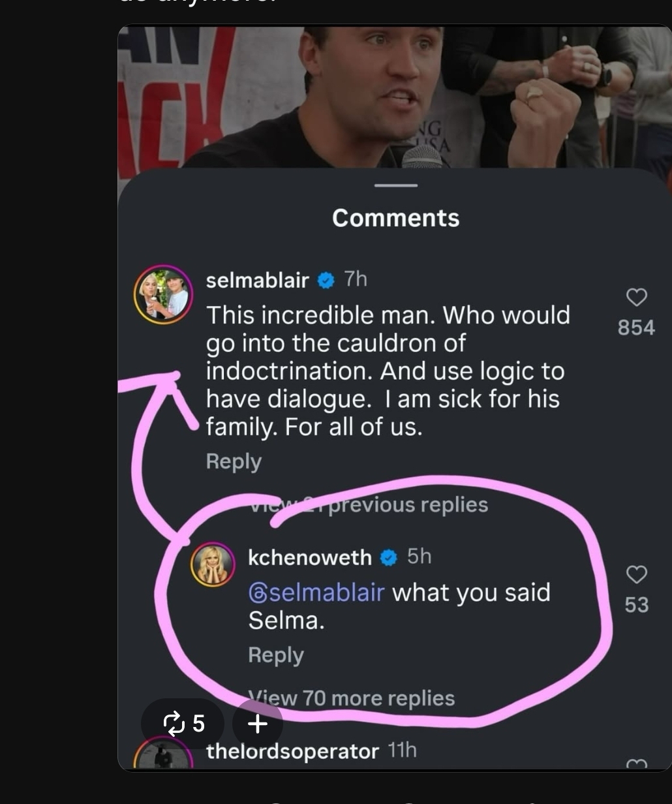Reply to kchenoweth's comment
The width and height of the screenshot is (672, 804).
(276, 655)
